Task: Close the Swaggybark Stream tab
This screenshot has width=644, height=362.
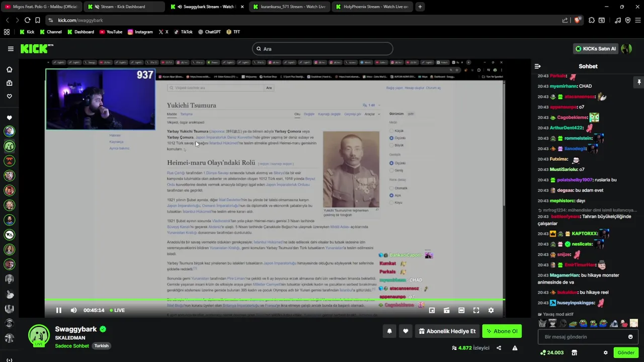Action: [x=242, y=7]
